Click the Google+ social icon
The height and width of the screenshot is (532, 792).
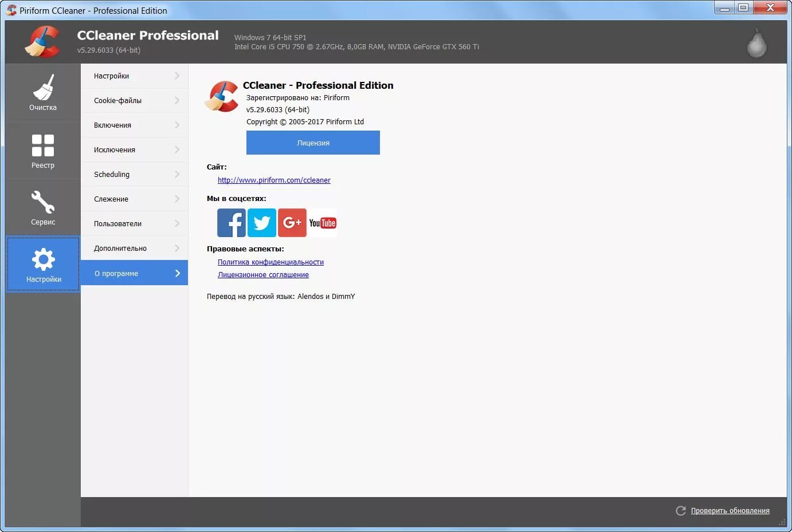[292, 223]
